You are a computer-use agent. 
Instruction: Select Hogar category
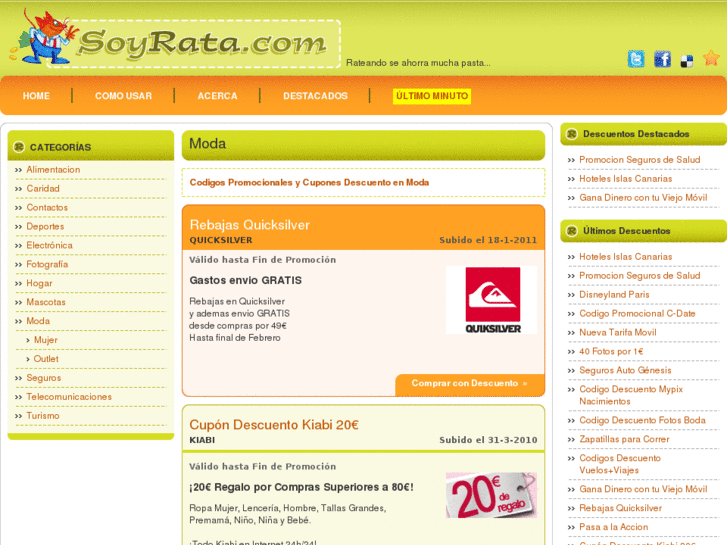[39, 283]
